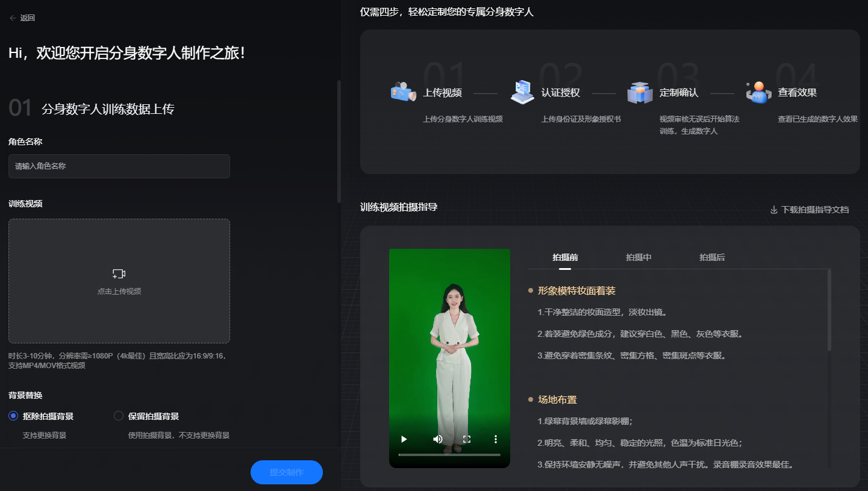This screenshot has height=491, width=868.
Task: Click the 查看已生成的数字人效果 step description
Action: tap(818, 119)
